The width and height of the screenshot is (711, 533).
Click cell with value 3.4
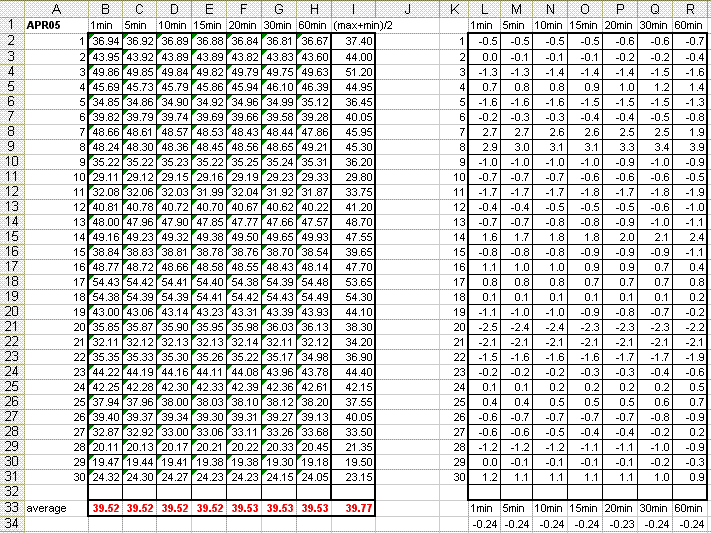tap(655, 147)
